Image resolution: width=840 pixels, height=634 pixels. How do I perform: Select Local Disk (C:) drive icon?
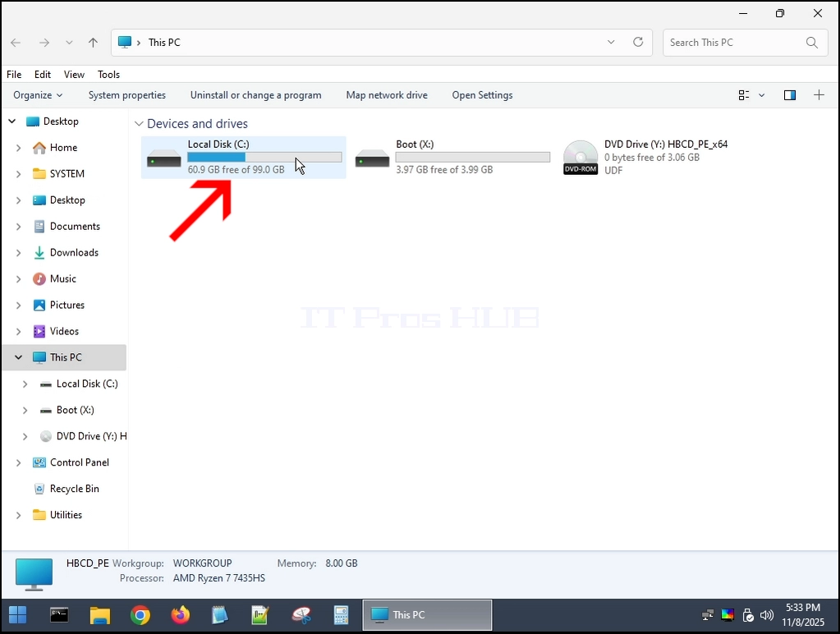pyautogui.click(x=164, y=158)
